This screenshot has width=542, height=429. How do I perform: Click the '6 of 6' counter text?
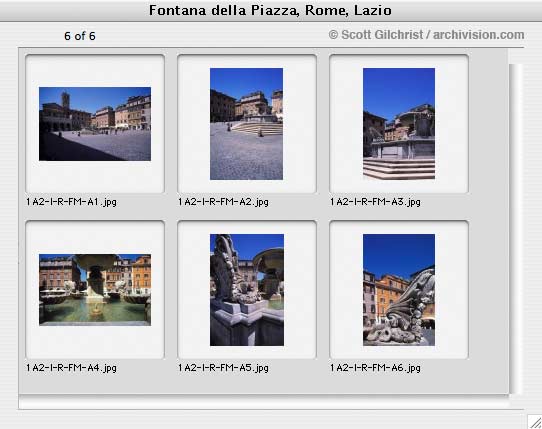click(80, 36)
